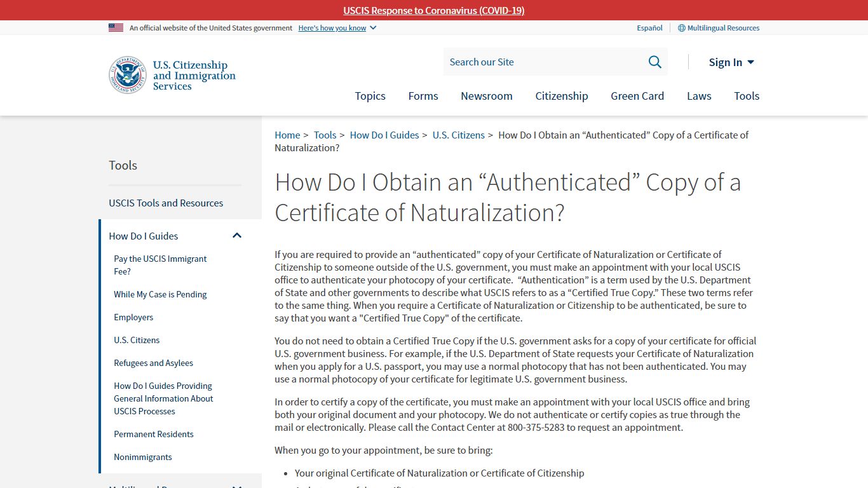Open Employers sidebar link

coord(133,317)
